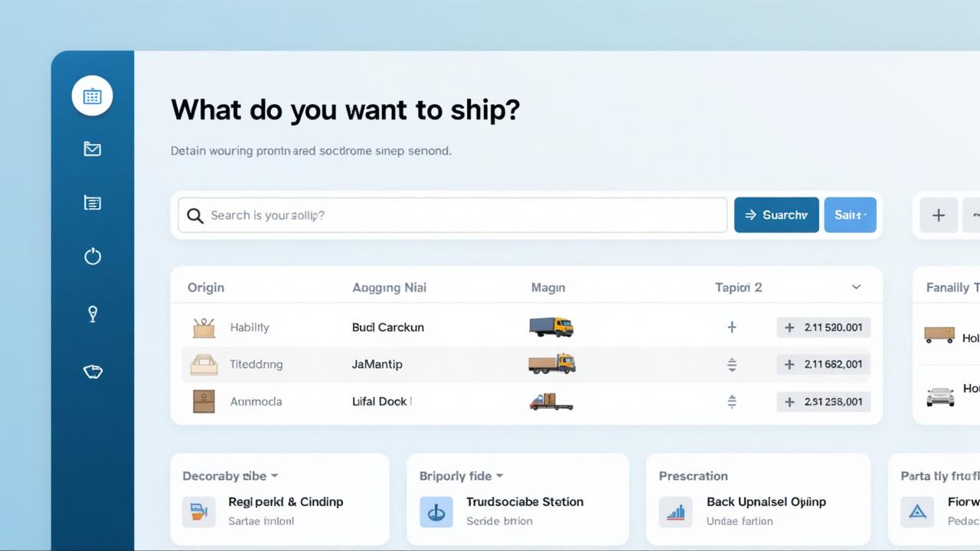Viewport: 980px width, 551px height.
Task: Click the light blue Saiit button
Action: pos(850,215)
